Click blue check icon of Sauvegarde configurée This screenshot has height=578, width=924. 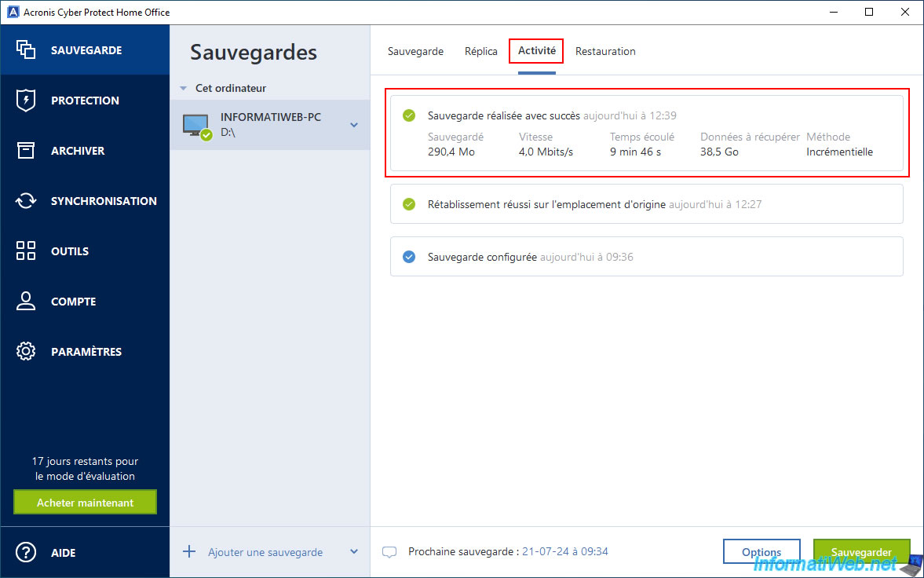[x=409, y=257]
